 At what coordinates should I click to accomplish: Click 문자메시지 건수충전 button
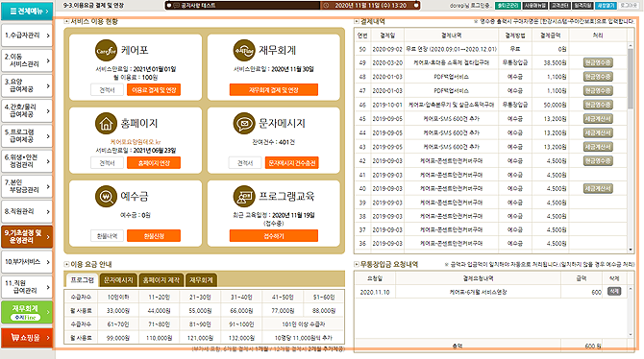291,163
